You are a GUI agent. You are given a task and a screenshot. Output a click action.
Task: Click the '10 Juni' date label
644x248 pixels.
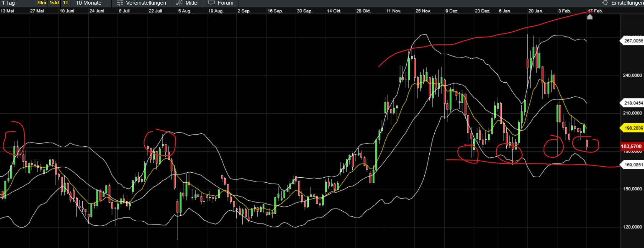click(x=67, y=11)
